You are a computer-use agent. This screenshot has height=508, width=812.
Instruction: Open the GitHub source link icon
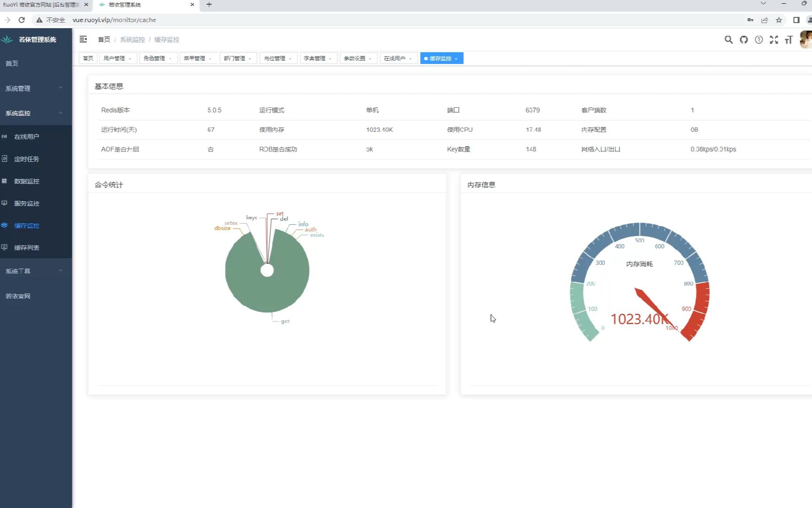(743, 40)
